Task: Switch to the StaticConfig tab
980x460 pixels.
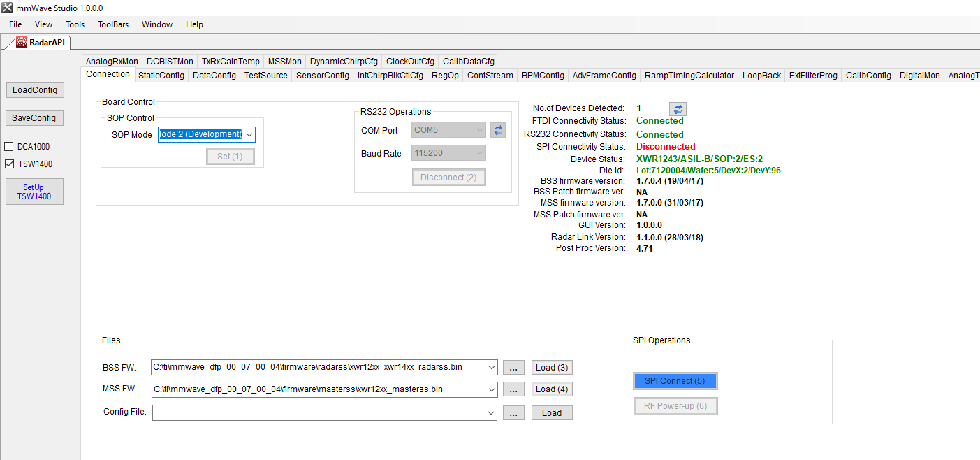Action: click(x=161, y=75)
